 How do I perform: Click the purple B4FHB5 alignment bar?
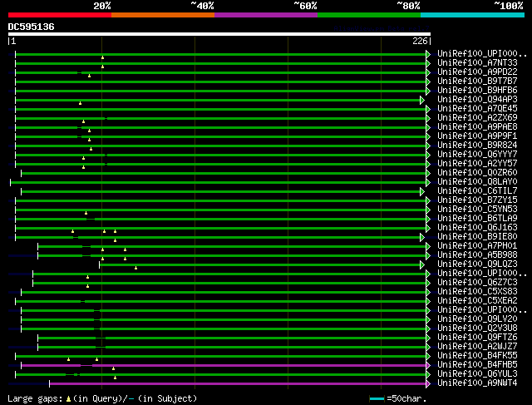point(224,365)
